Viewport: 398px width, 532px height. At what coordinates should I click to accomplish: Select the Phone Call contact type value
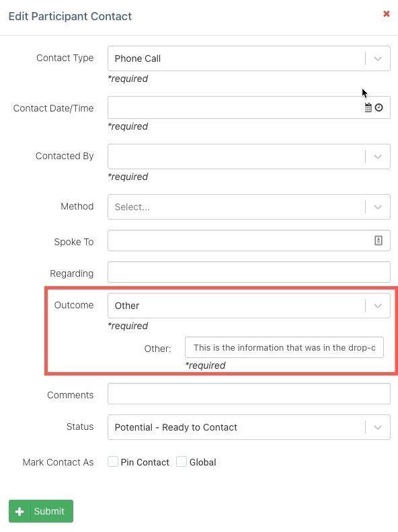click(x=138, y=58)
